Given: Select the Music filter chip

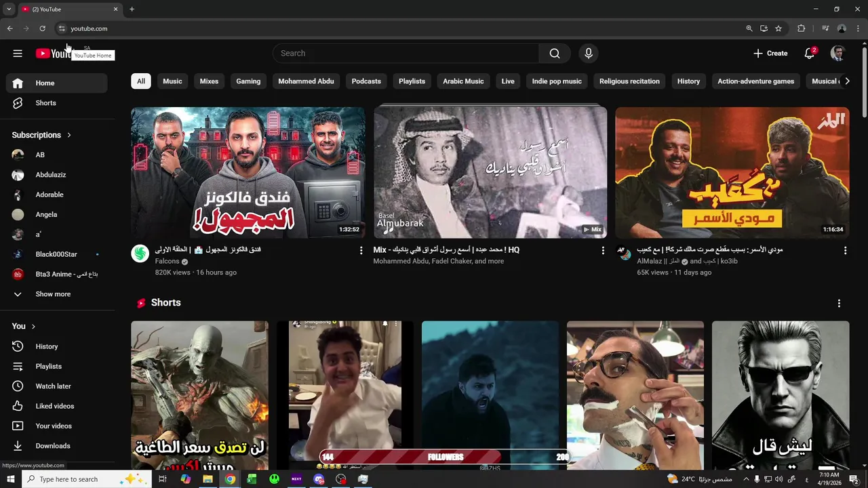Looking at the screenshot, I should (172, 81).
